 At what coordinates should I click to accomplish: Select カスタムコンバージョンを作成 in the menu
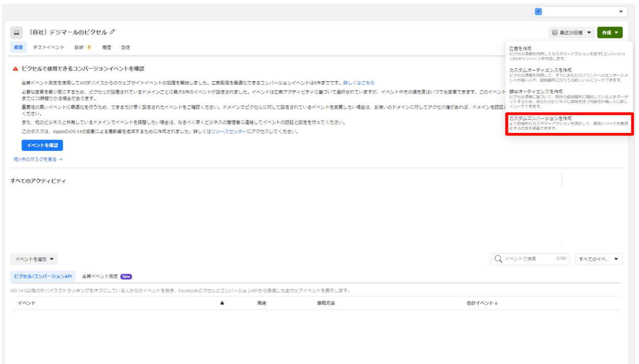click(x=569, y=123)
